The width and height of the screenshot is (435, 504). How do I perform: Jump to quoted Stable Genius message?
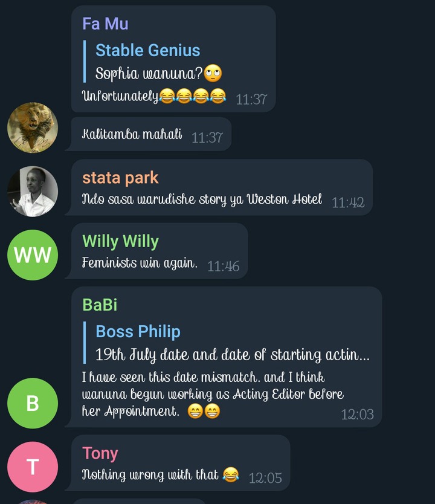(153, 62)
